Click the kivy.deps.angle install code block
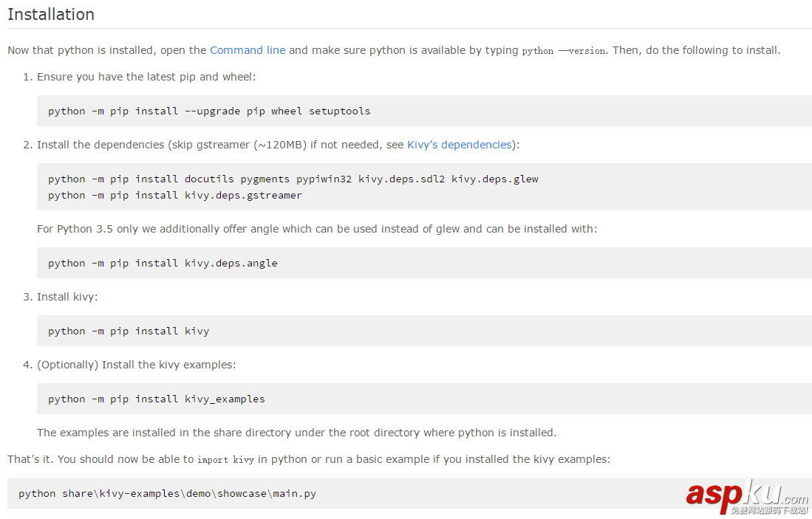Viewport: 812px width, 519px height. coord(163,263)
